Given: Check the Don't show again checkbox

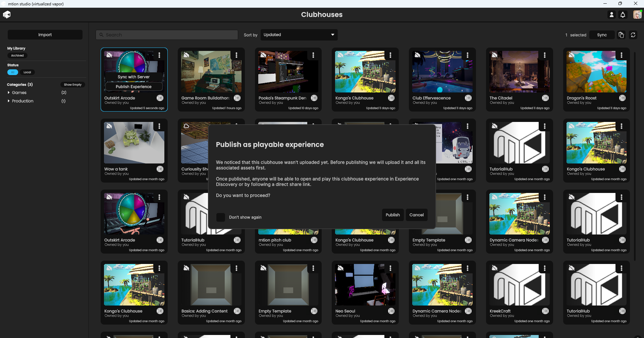Looking at the screenshot, I should click(x=221, y=217).
